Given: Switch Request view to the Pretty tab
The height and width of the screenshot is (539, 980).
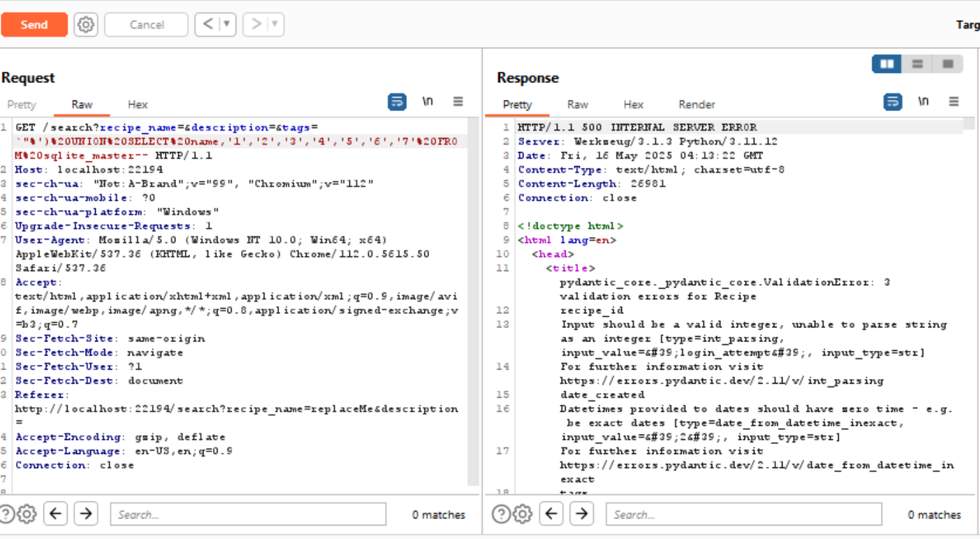Looking at the screenshot, I should pos(21,104).
